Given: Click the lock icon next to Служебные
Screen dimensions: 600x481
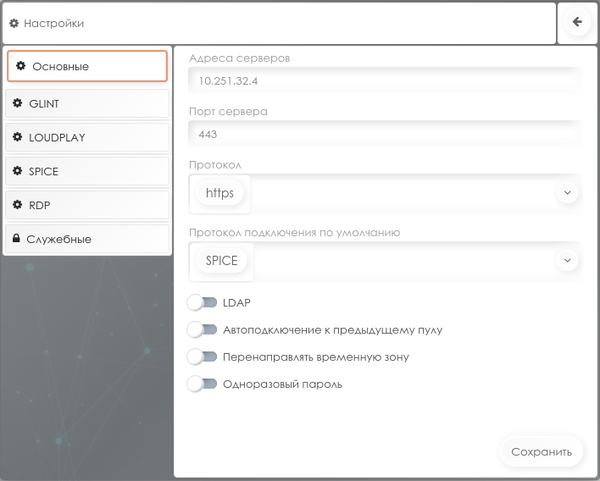Looking at the screenshot, I should coord(17,239).
